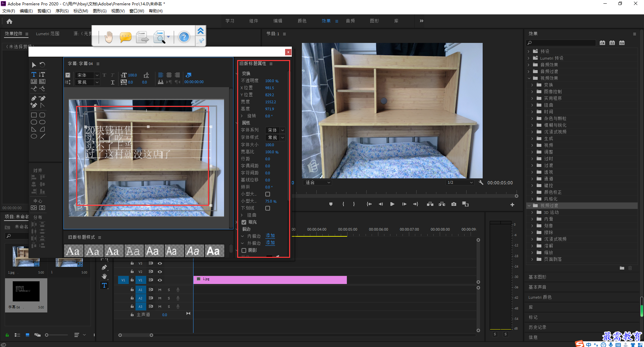Mute audio track A1
Screen dimensions: 644x347
(x=160, y=290)
